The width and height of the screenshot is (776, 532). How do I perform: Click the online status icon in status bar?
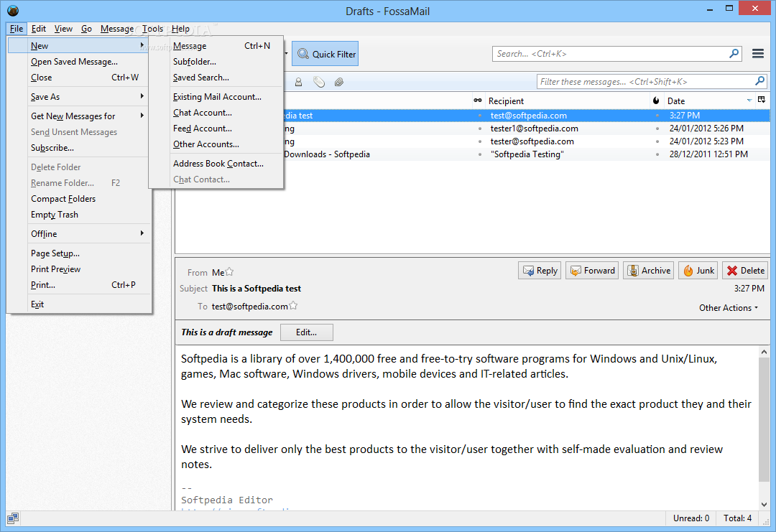coord(13,518)
